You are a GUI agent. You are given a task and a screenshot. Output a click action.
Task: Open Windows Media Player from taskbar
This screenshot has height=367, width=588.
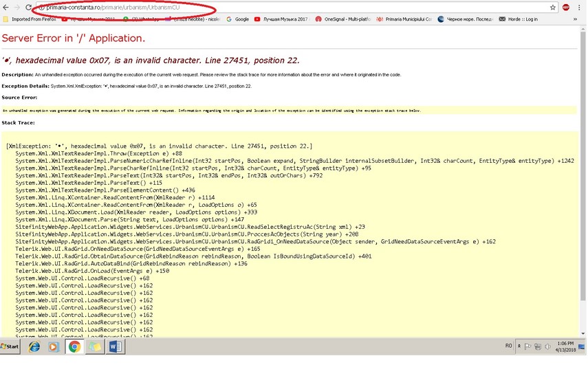tap(53, 346)
